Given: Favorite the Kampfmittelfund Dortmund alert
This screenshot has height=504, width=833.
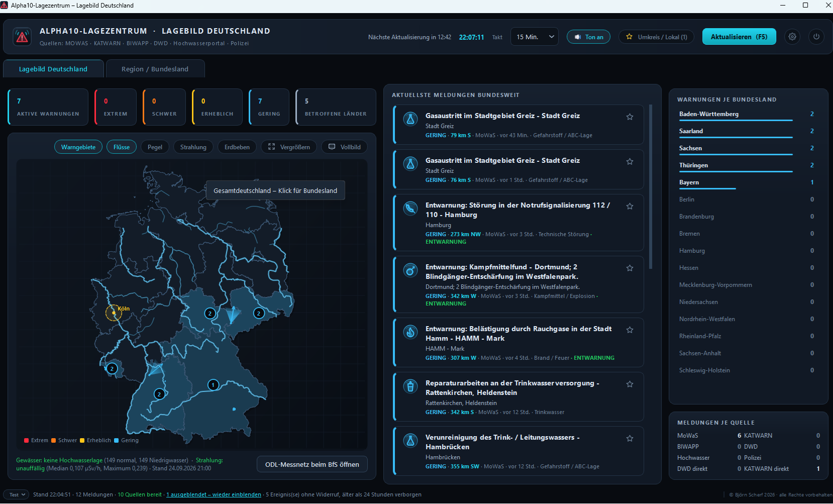Looking at the screenshot, I should tap(630, 268).
